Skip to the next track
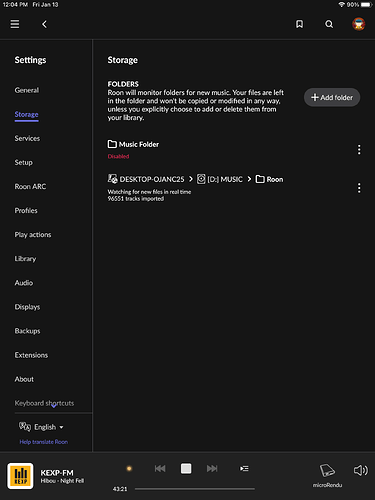Image resolution: width=375 pixels, height=500 pixels. tap(212, 469)
